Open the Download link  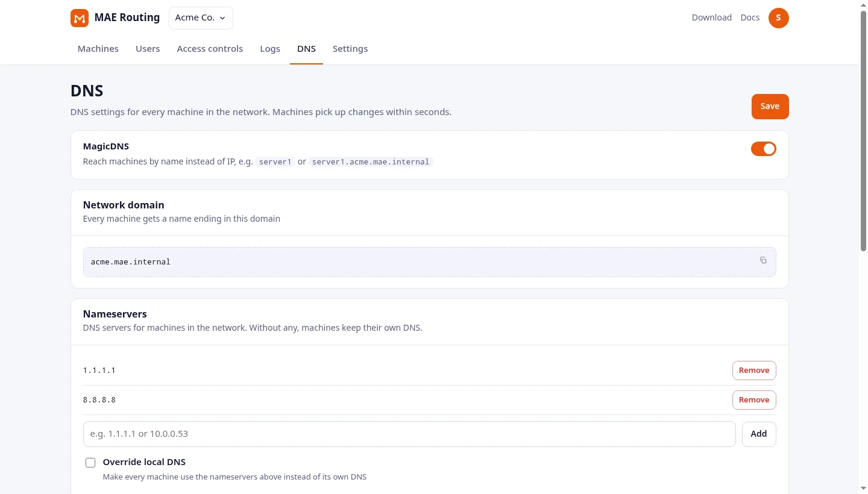[712, 17]
